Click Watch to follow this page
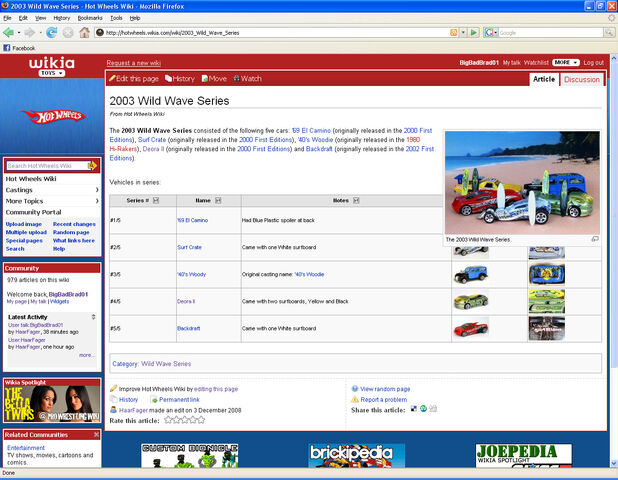Image resolution: width=618 pixels, height=480 pixels. click(248, 79)
